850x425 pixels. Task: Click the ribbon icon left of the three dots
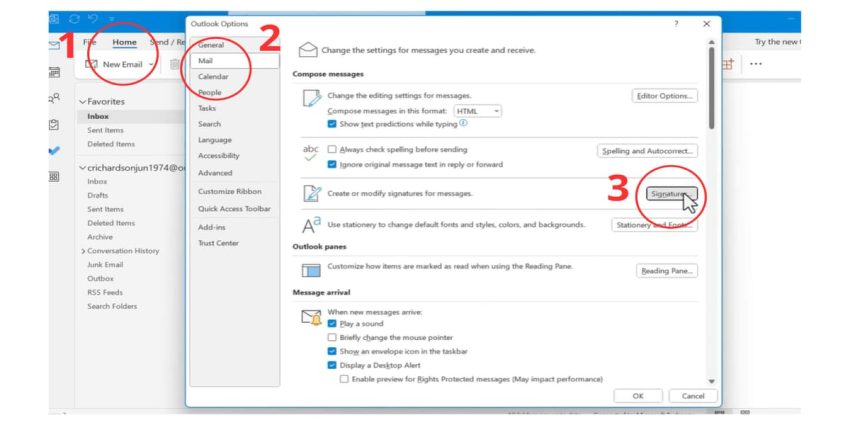click(x=727, y=64)
